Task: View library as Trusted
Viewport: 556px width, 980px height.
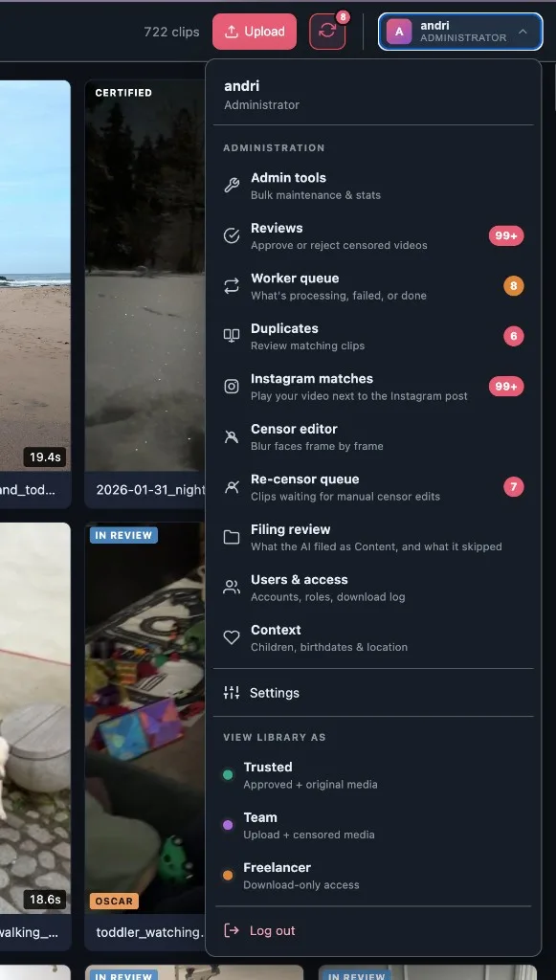Action: [x=373, y=774]
